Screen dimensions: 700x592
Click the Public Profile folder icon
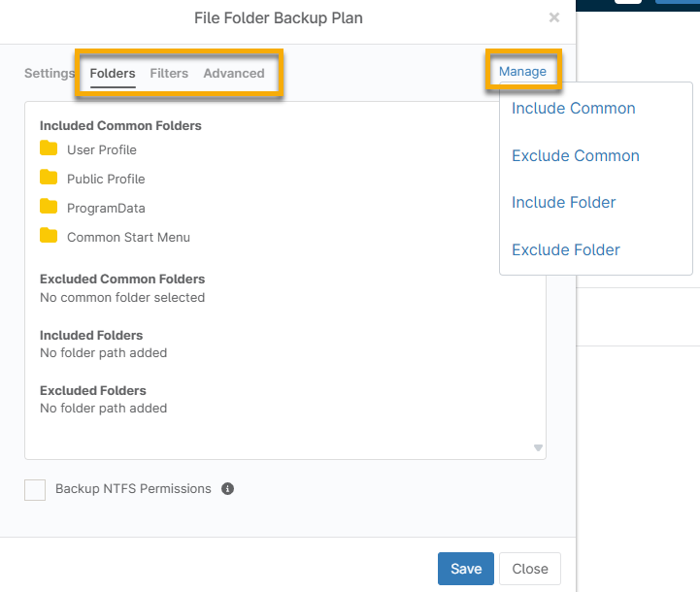49,178
